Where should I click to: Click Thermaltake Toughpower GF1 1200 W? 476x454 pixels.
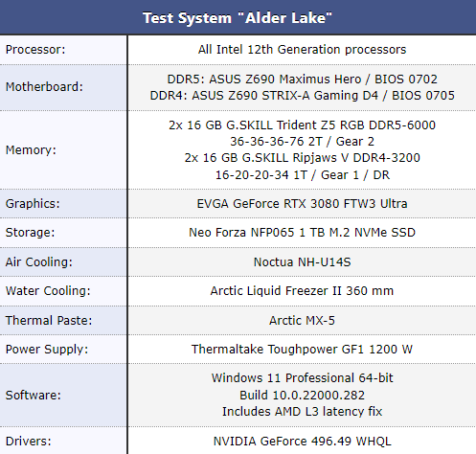pyautogui.click(x=302, y=350)
